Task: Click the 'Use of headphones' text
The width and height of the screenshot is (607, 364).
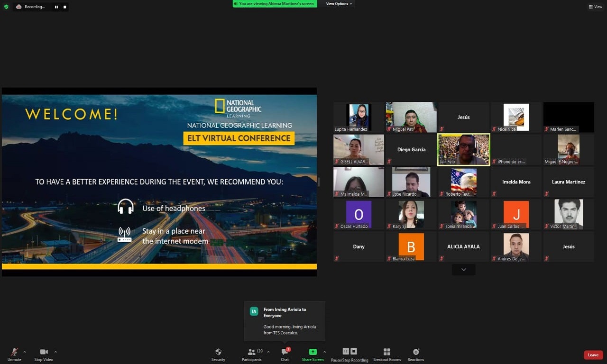Action: point(174,208)
